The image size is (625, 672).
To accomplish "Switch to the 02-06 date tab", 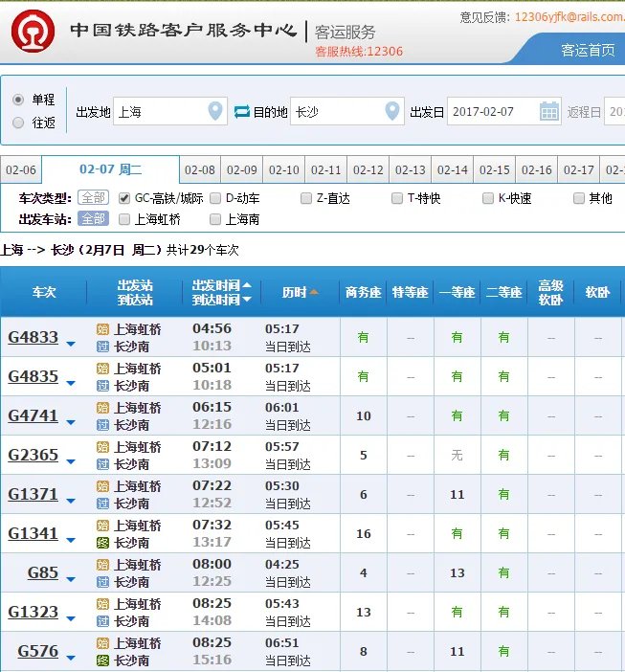I will tap(20, 169).
